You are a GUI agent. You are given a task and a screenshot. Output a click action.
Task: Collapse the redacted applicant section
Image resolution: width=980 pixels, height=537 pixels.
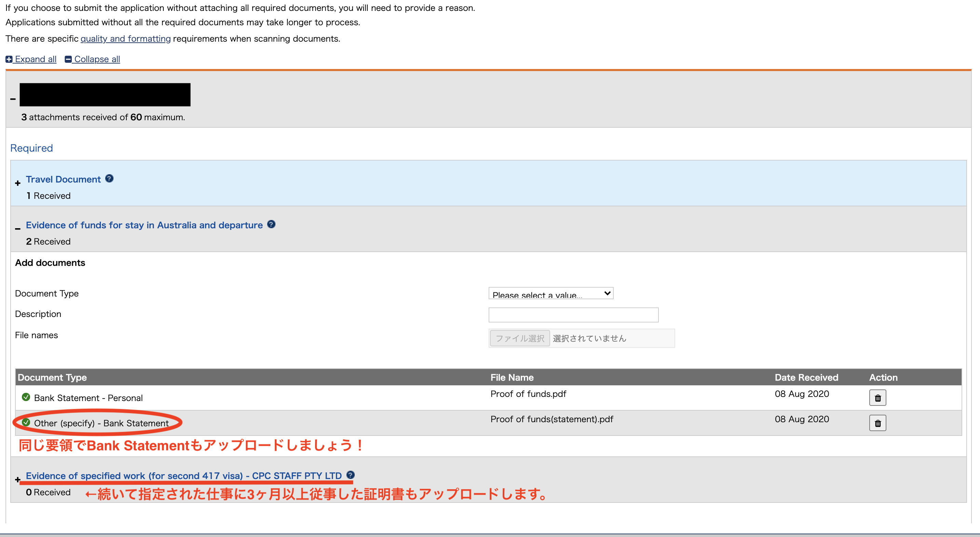coord(13,99)
